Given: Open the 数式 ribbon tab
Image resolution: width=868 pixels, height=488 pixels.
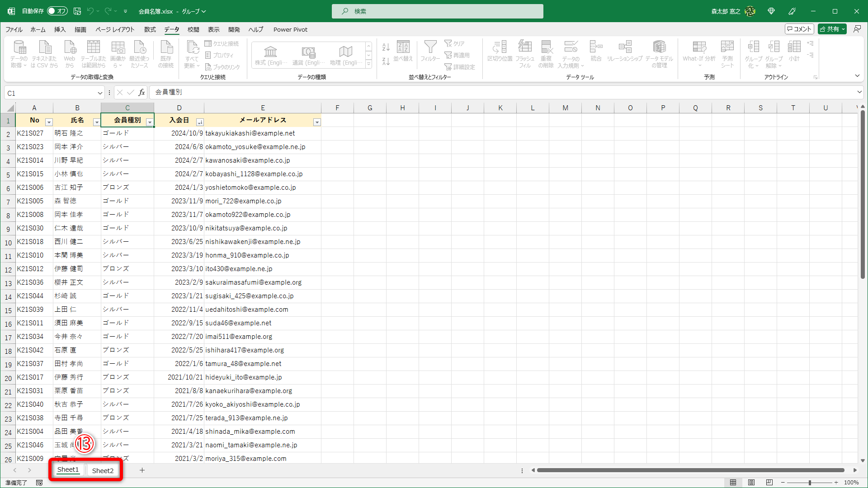Looking at the screenshot, I should point(150,29).
